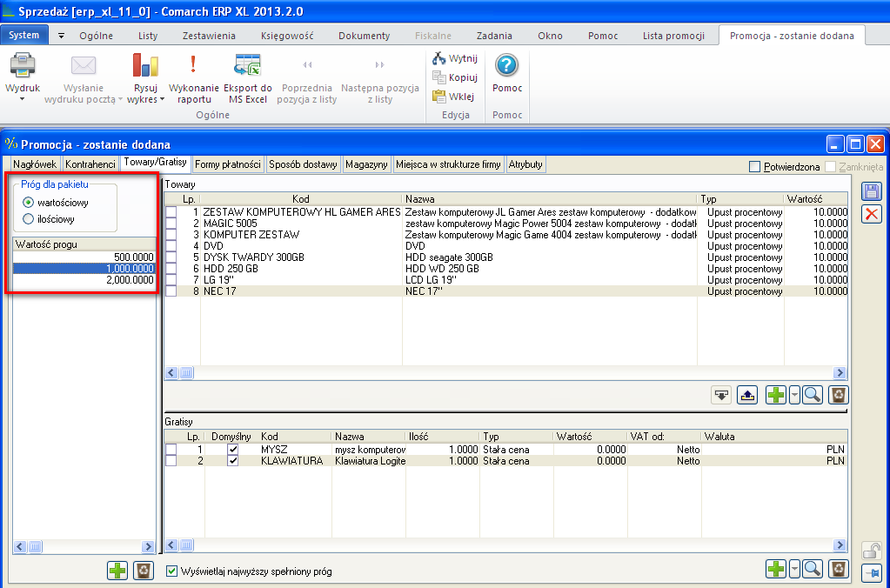Select the wartościowy radio button
This screenshot has height=588, width=890.
point(28,202)
